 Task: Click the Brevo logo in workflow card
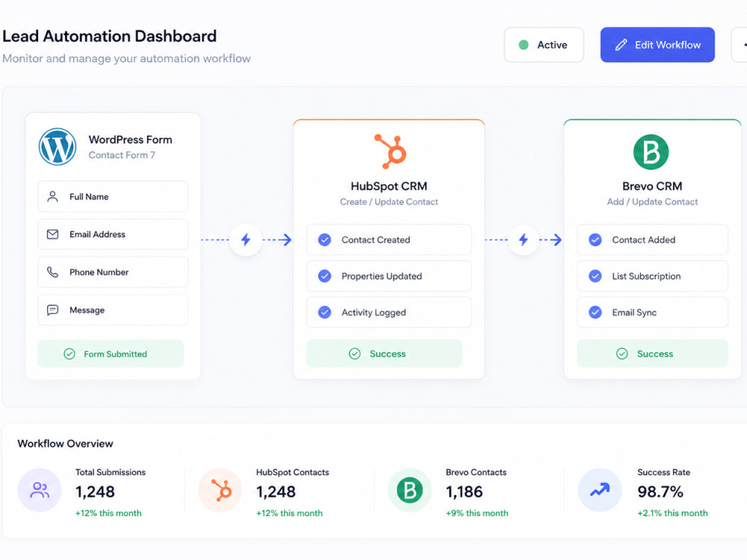click(651, 152)
